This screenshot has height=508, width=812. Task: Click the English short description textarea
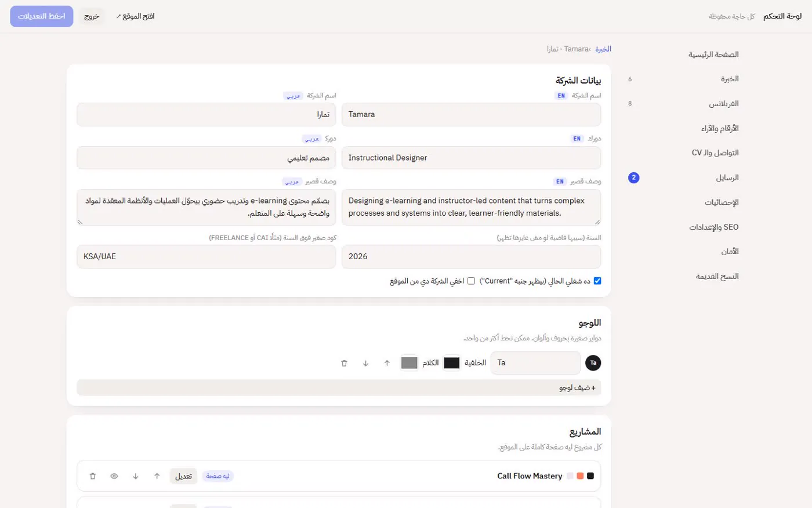click(x=471, y=207)
